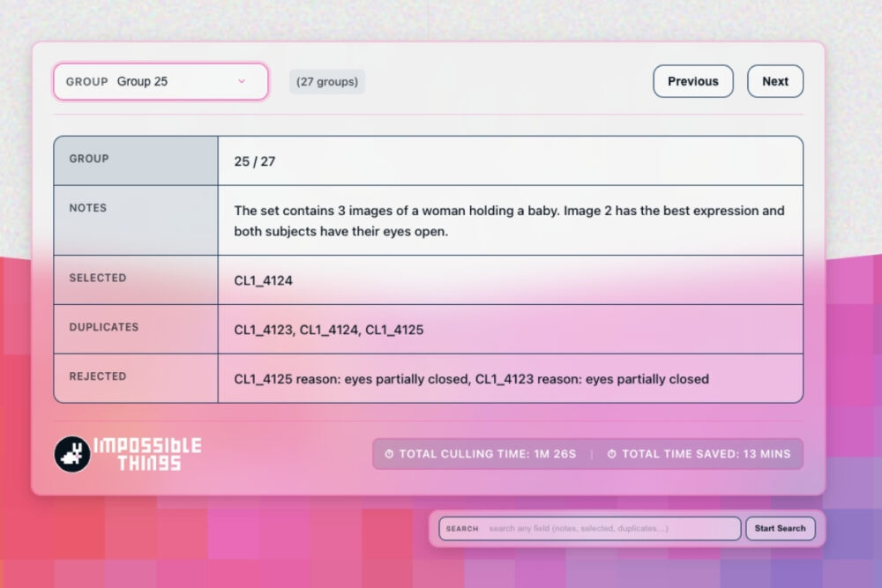Screen dimensions: 882x588
Task: Click the duplicates list starting with CL1_4123
Action: click(328, 330)
